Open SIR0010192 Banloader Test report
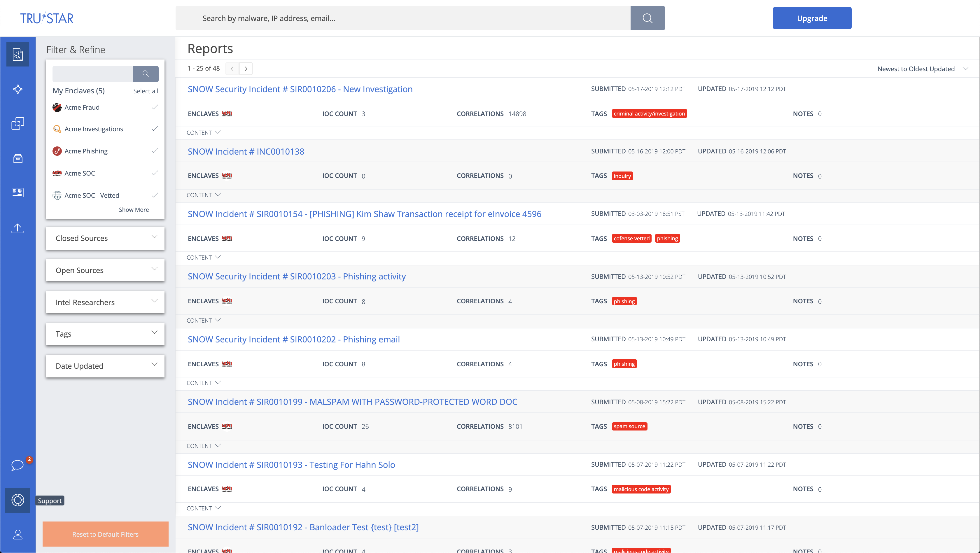Image resolution: width=980 pixels, height=553 pixels. tap(303, 527)
